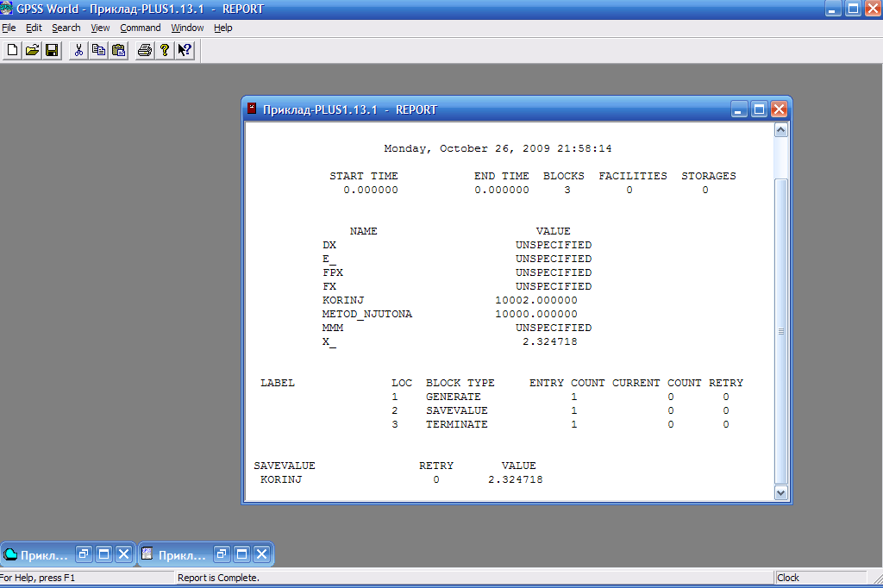Click the MMM name in the names list
Viewport: 883px width, 588px height.
333,328
